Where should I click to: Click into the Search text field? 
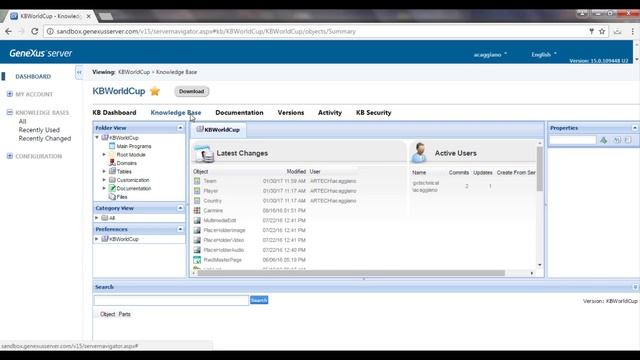point(171,300)
